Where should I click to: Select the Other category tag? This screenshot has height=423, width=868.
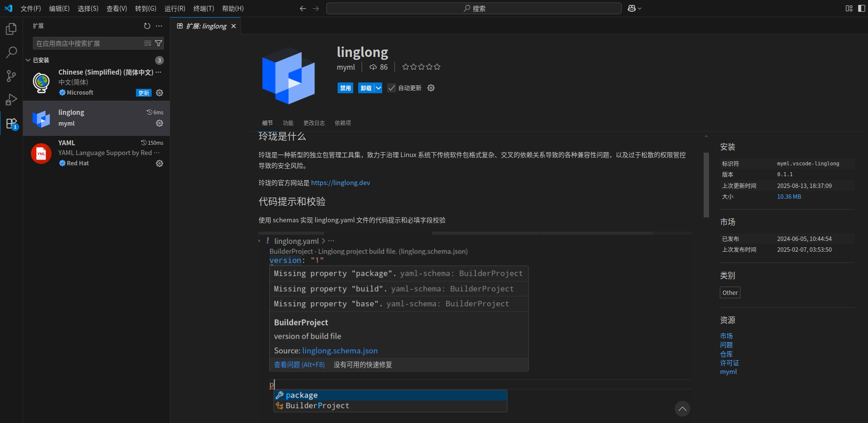pyautogui.click(x=730, y=292)
